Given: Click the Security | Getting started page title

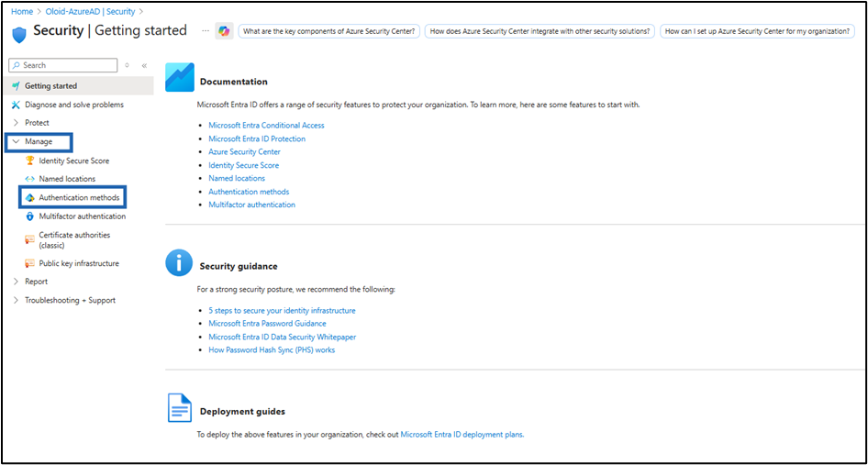Looking at the screenshot, I should (x=110, y=30).
